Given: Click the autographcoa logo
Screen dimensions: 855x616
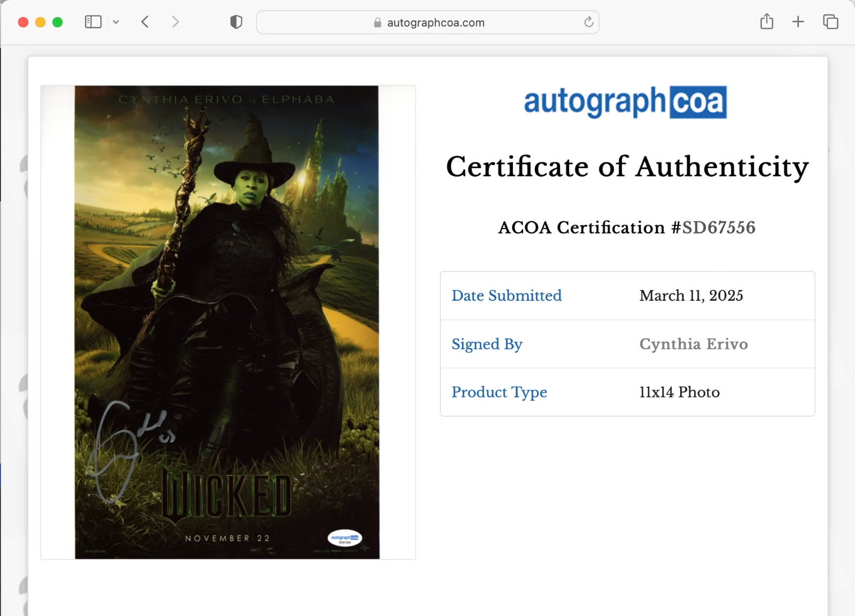Looking at the screenshot, I should tap(625, 102).
